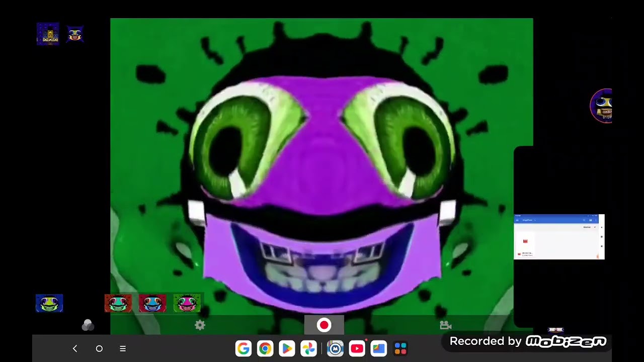Open Google Photos from the taskbar
The image size is (644, 362).
tap(308, 348)
